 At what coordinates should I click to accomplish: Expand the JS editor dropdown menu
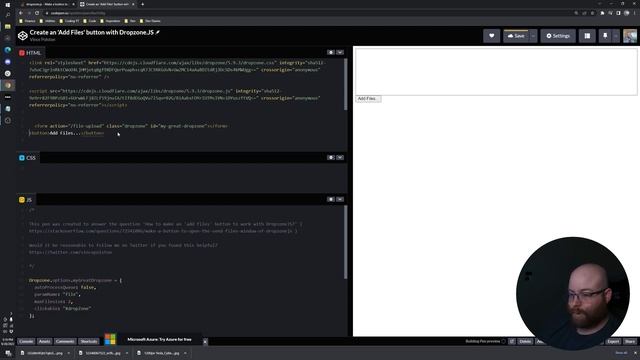click(340, 199)
